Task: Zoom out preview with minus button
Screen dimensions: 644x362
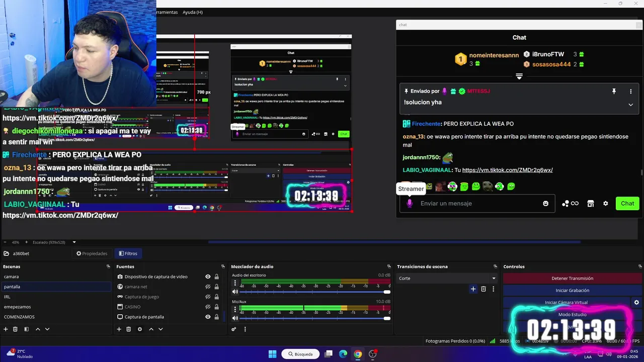Action: (x=5, y=242)
